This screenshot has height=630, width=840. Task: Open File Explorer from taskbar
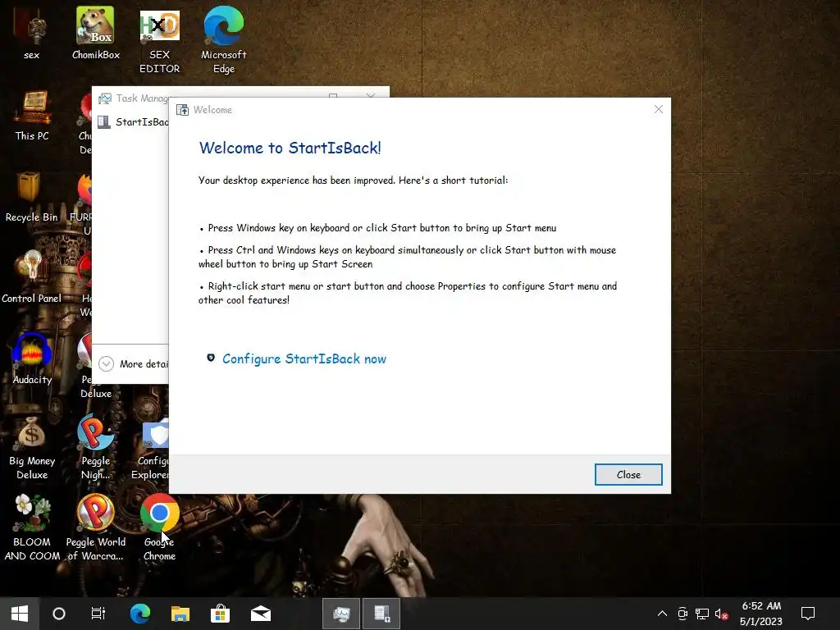tap(180, 614)
